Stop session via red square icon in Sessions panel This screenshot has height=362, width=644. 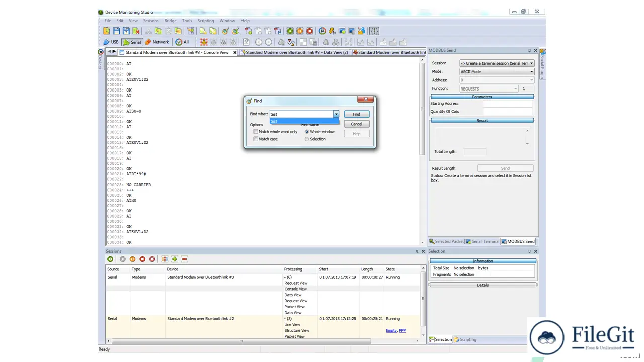coord(142,259)
